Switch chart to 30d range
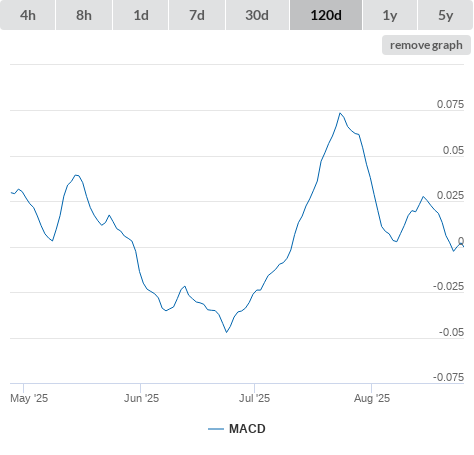The image size is (474, 455). 257,15
